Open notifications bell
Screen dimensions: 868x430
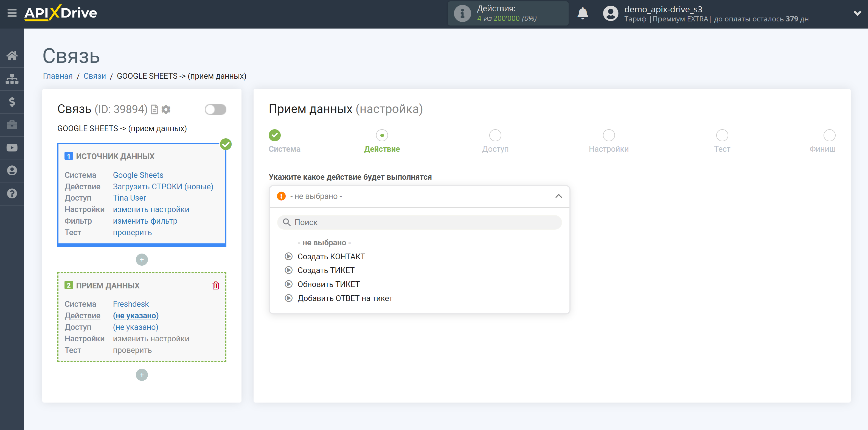pos(583,13)
